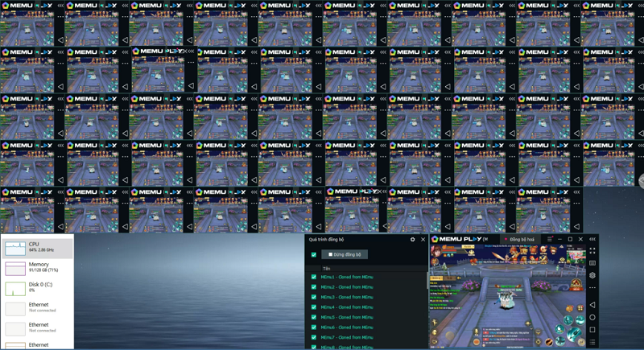Open the list menu icon at sidebar bottom
This screenshot has height=350, width=644.
(592, 342)
